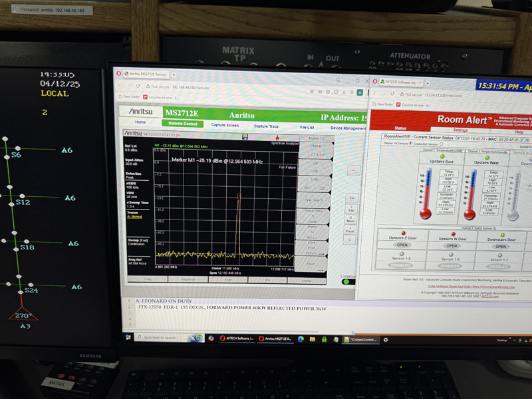The image size is (532, 399).
Task: Select the Anritsu MS2712E Remote browser tab
Action: pos(145,74)
